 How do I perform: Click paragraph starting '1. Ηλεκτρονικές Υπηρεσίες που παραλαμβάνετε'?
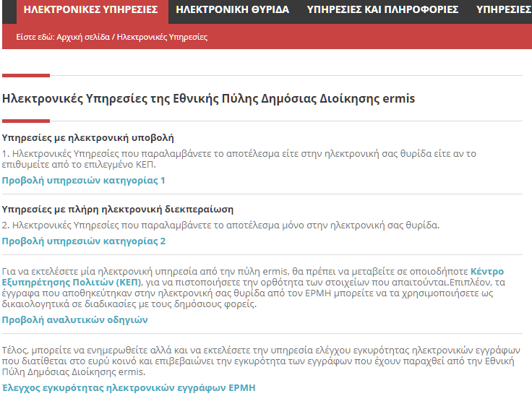coord(239,159)
